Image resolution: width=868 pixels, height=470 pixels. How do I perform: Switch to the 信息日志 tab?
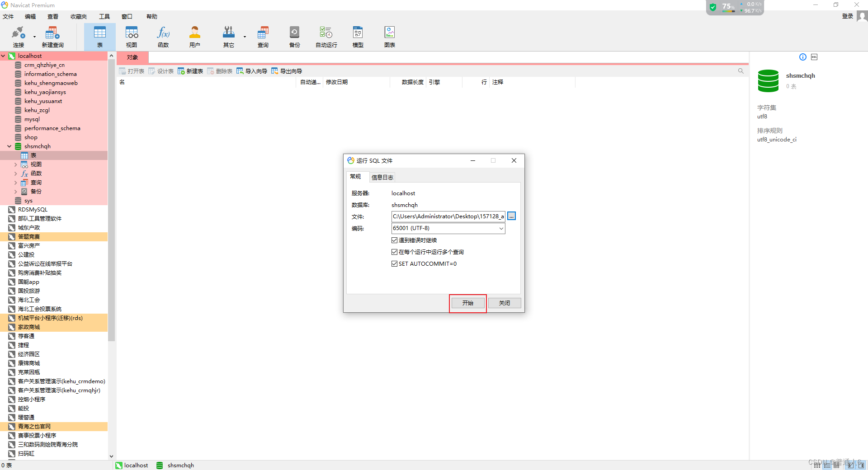click(x=382, y=177)
